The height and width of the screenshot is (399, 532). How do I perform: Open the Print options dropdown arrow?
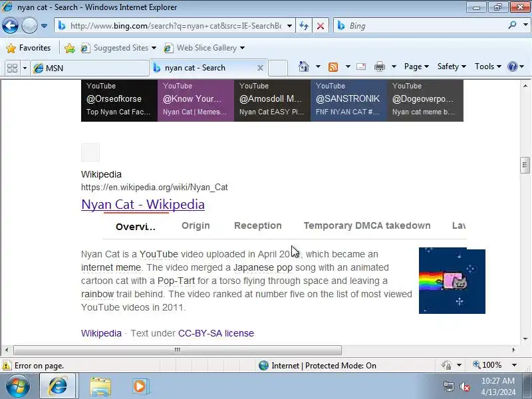(x=394, y=66)
